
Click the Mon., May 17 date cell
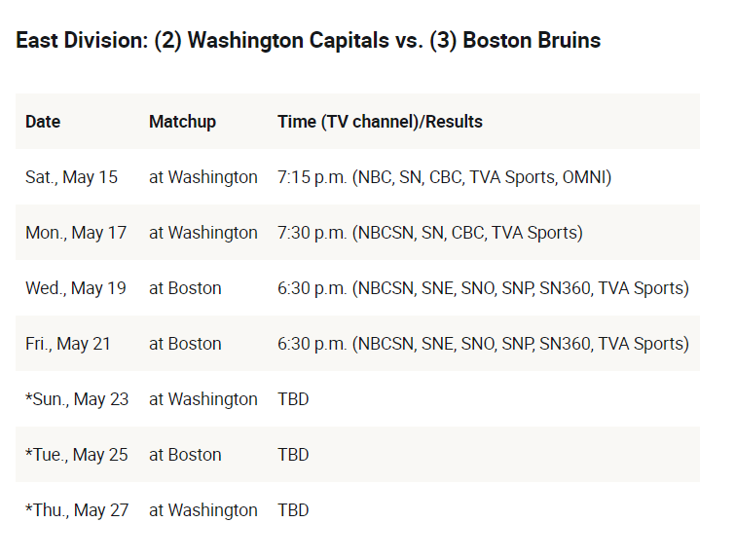point(76,233)
